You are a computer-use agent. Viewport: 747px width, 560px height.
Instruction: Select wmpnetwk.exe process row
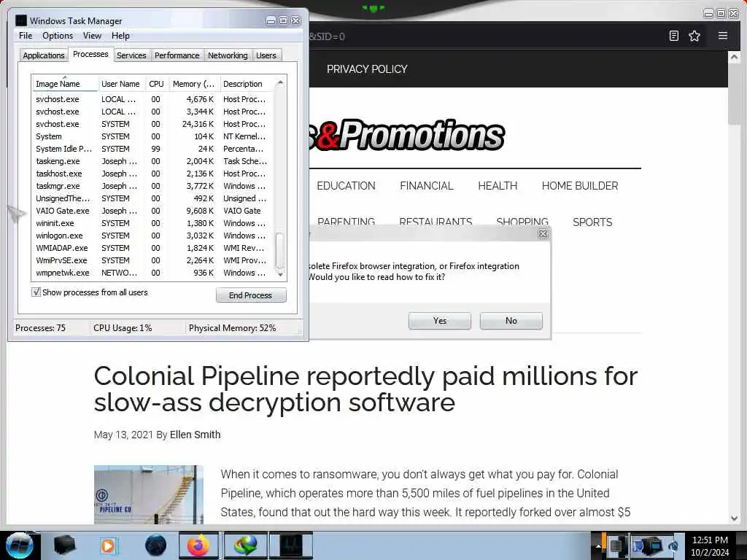click(152, 273)
